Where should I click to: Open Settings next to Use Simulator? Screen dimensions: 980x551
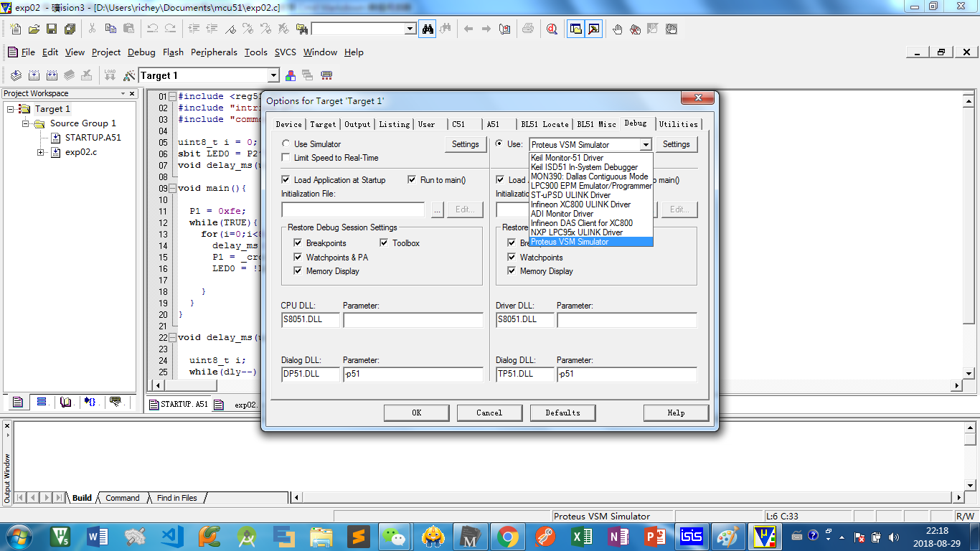click(465, 144)
